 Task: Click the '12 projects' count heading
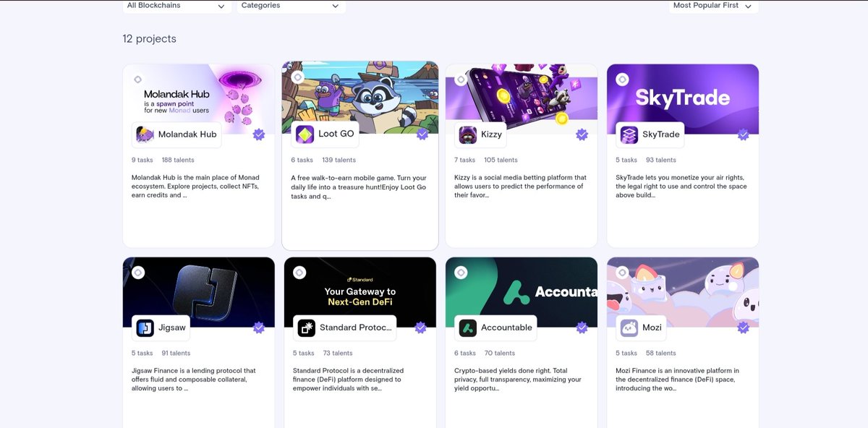150,38
